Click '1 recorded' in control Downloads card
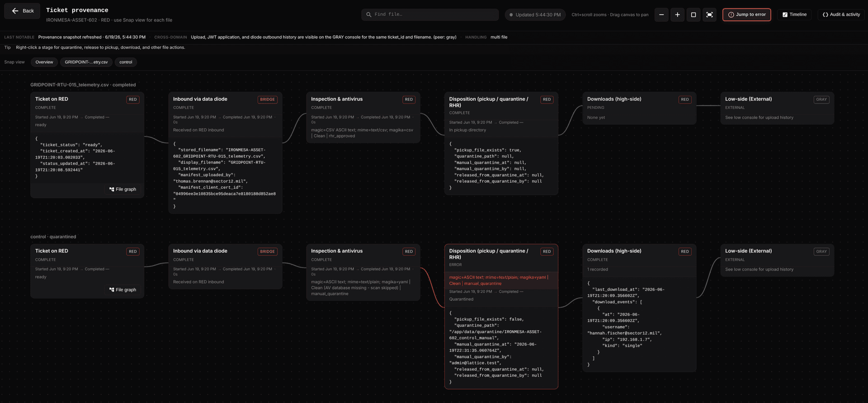 (597, 269)
